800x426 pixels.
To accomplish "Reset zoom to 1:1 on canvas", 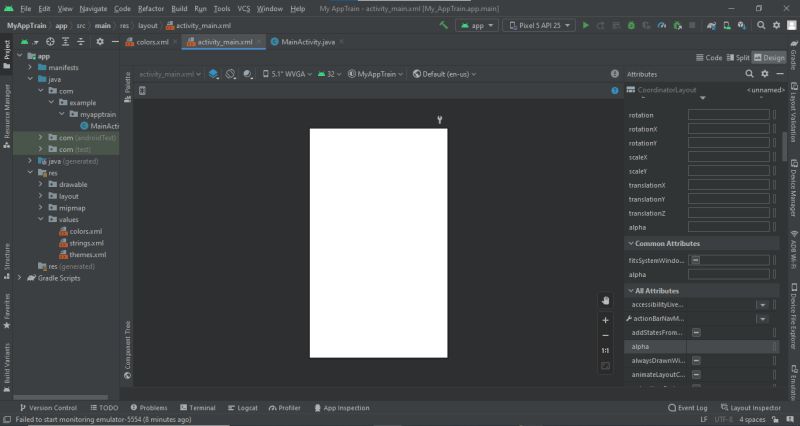I will click(606, 350).
